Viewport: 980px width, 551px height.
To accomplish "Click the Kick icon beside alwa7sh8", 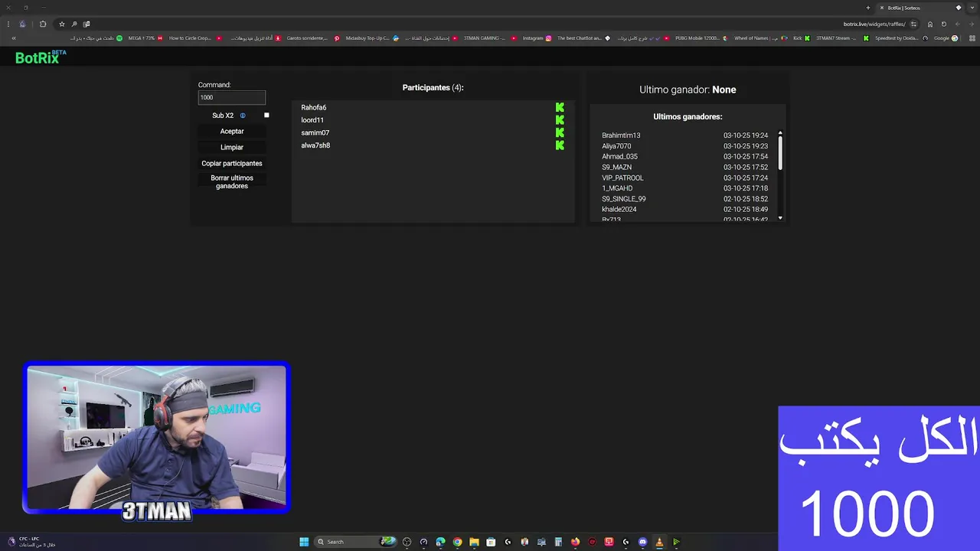I will (x=560, y=145).
